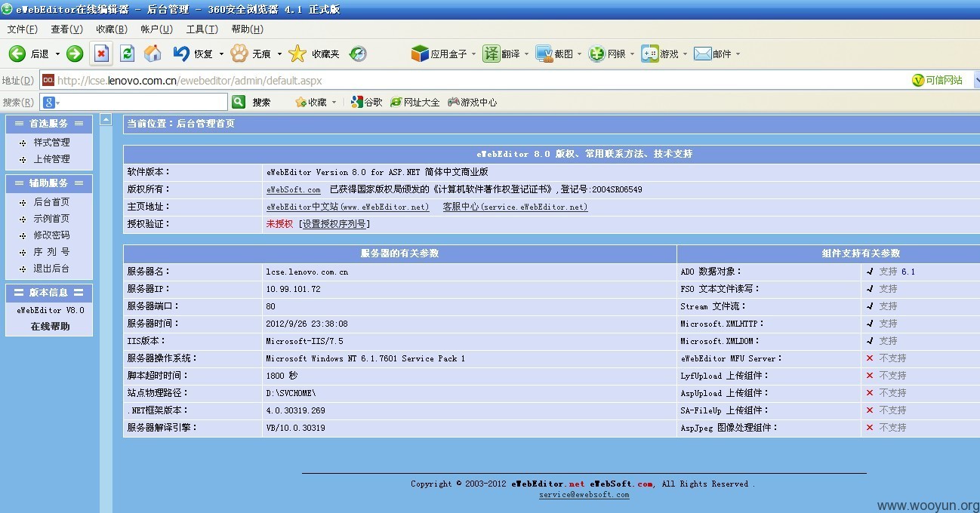Screen dimensions: 980x513
Task: Click the service@ewebsoft.com email link
Action: (x=584, y=494)
